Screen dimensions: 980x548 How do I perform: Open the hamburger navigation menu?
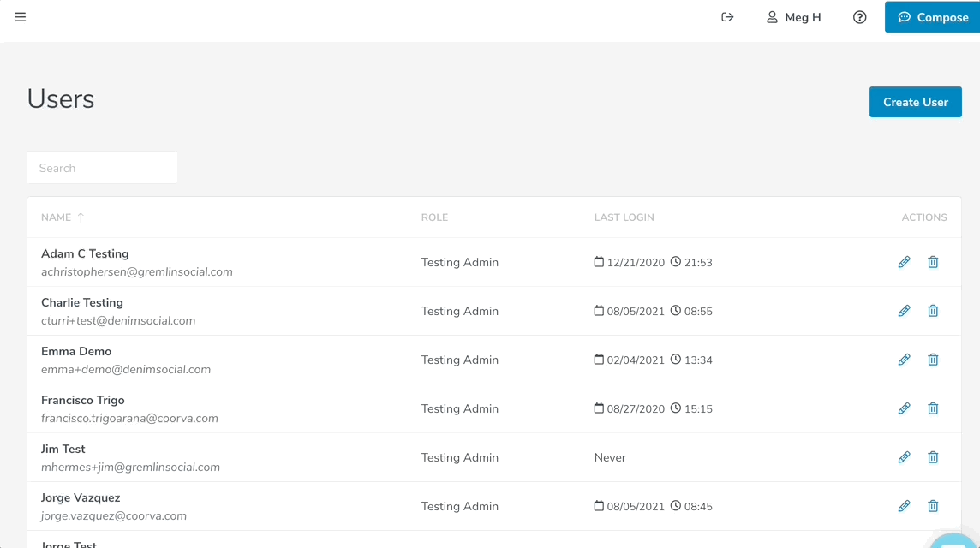tap(21, 17)
